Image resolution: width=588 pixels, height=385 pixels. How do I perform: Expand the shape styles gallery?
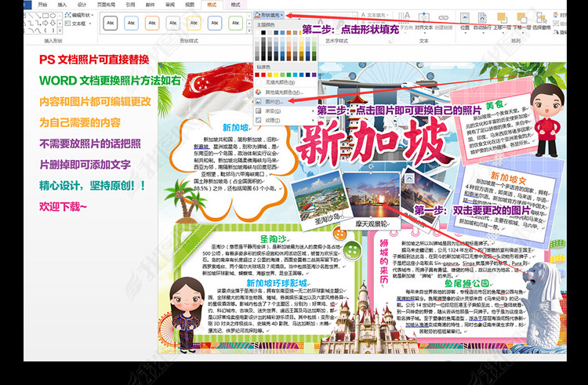pos(249,30)
